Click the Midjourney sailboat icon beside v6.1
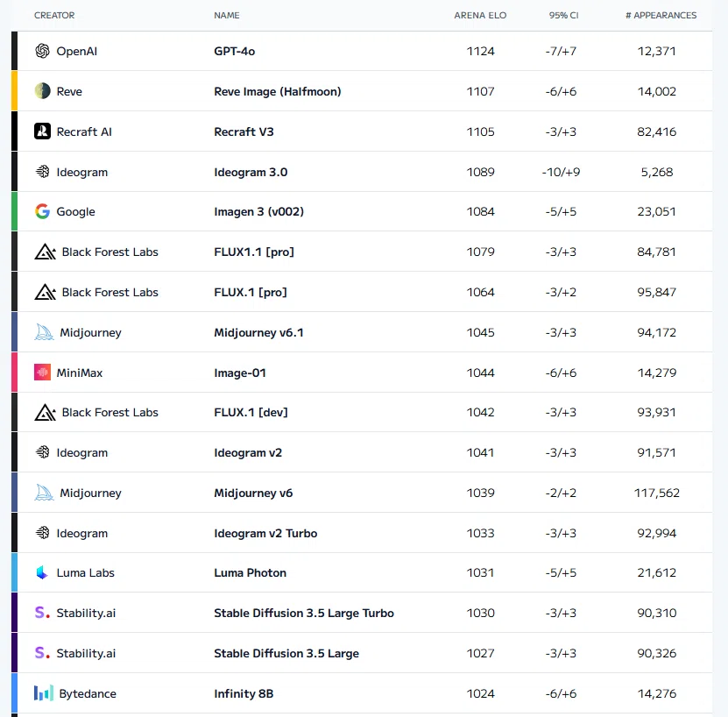The height and width of the screenshot is (717, 728). [44, 332]
